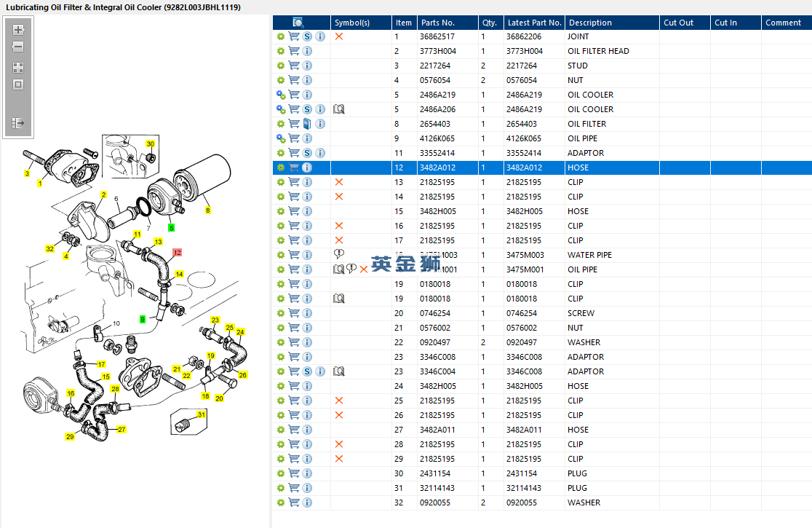Select callout 23 on the diagram
The image size is (812, 528).
point(215,320)
